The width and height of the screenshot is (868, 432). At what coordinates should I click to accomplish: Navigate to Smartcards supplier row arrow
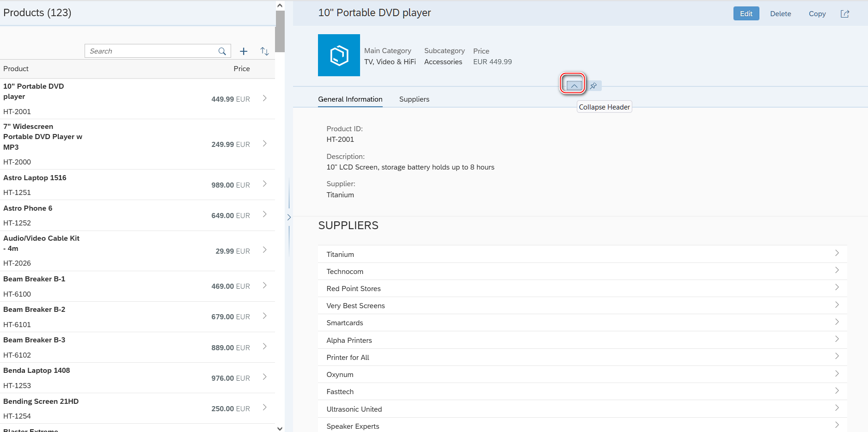point(837,322)
